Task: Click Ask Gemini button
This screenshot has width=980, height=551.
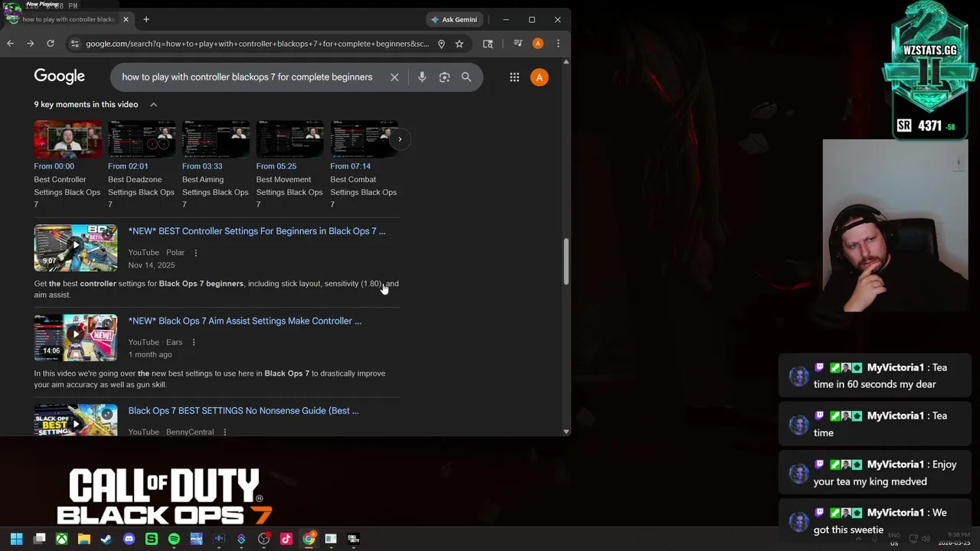Action: [454, 19]
